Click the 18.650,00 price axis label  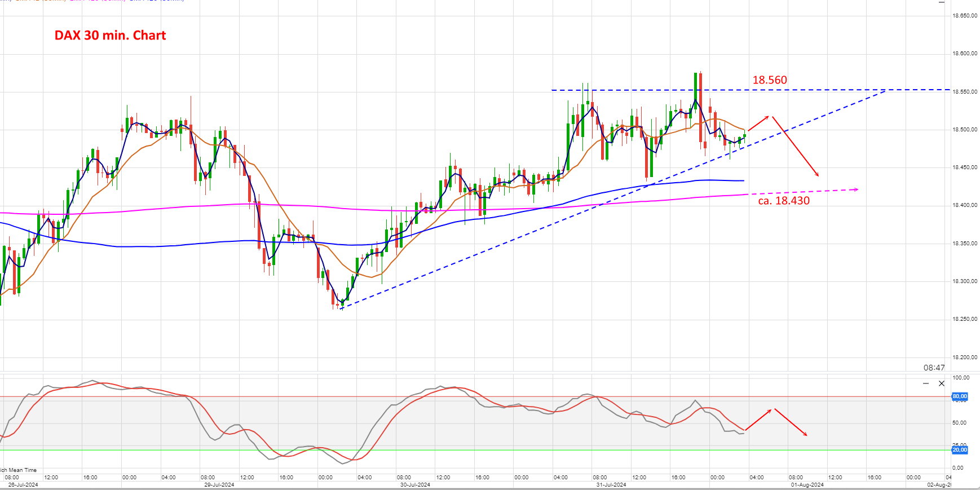(x=965, y=16)
